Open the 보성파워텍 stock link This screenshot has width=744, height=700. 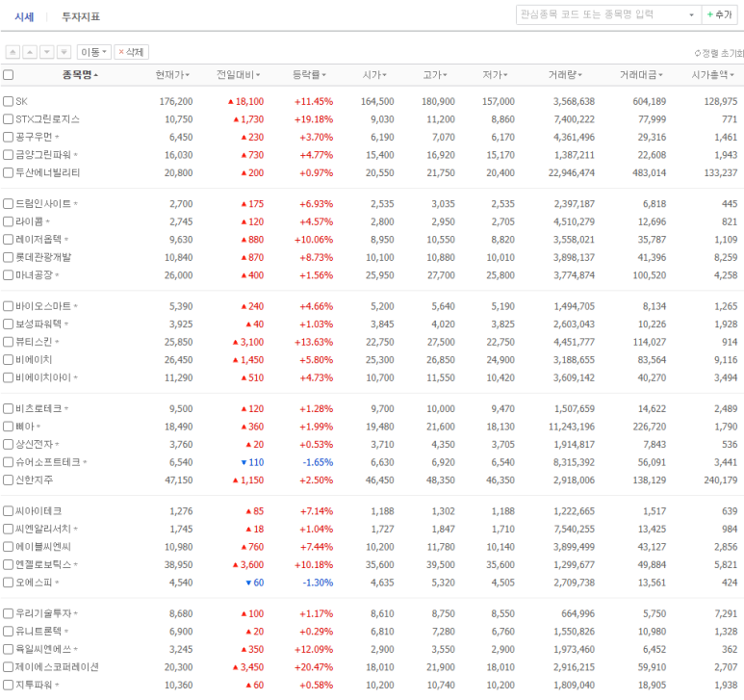click(38, 324)
